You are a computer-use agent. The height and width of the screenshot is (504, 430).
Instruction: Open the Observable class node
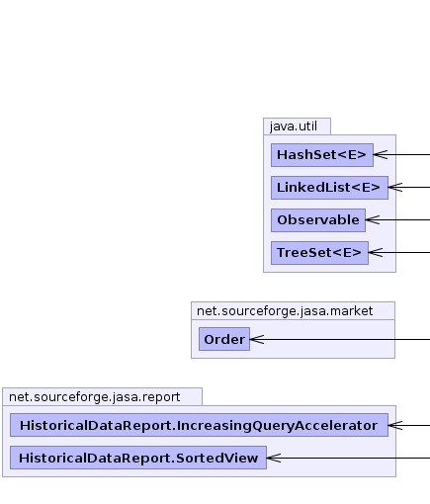click(x=318, y=220)
